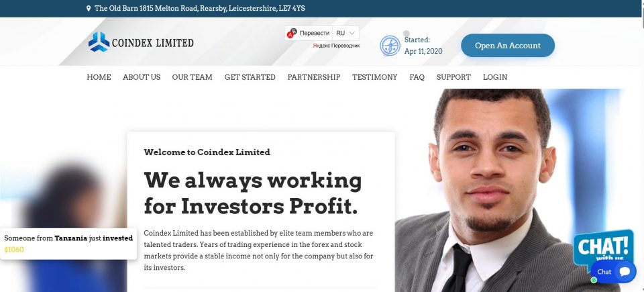Go to the SUPPORT page
Screen dimensions: 644x292
pyautogui.click(x=453, y=77)
